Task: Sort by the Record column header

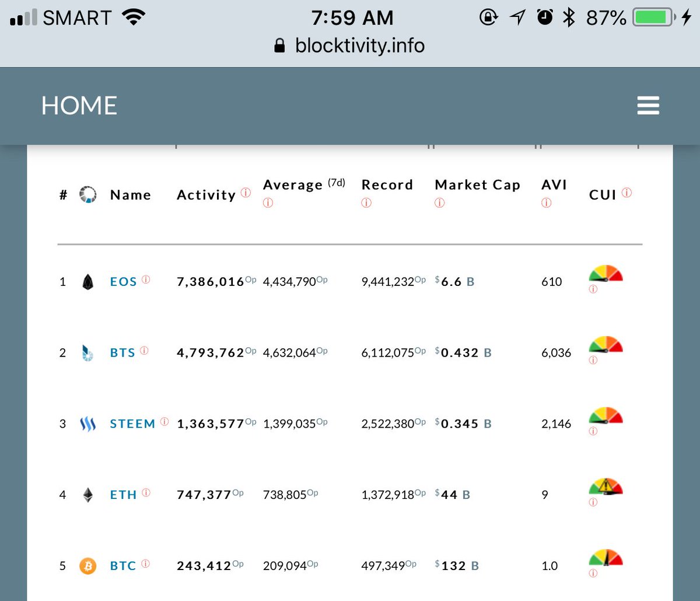Action: (387, 185)
